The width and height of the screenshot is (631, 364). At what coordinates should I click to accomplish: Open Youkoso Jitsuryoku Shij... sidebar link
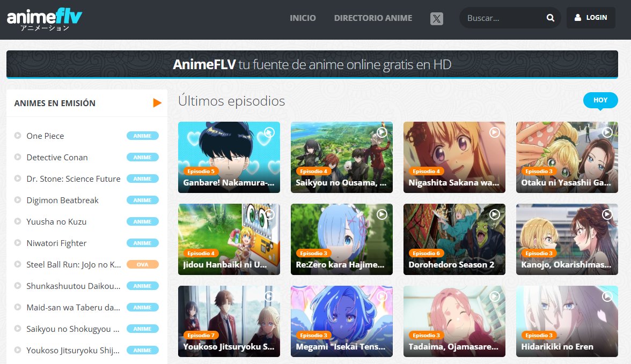pos(73,350)
